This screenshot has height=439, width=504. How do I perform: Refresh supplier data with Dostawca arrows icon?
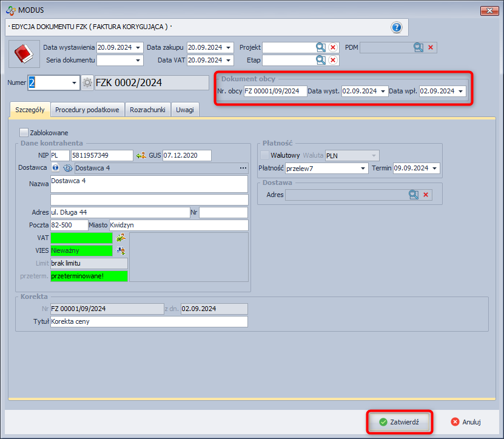(67, 168)
